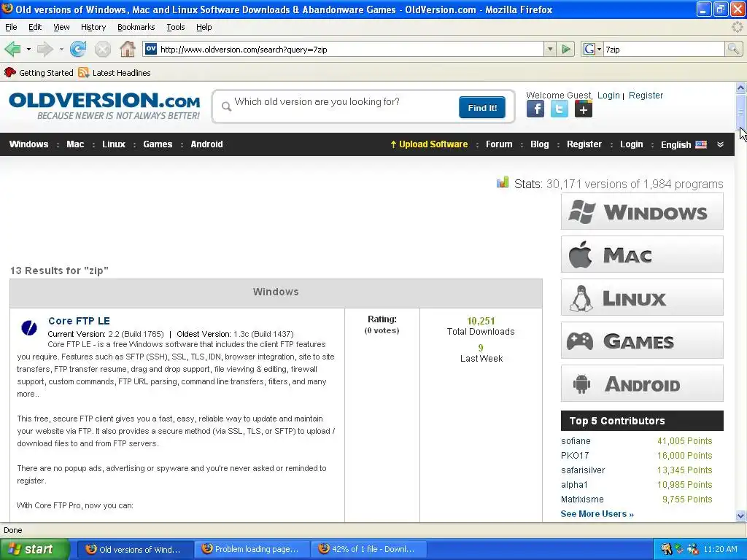Click the system tray clock 11:20 AM
Image resolution: width=747 pixels, height=560 pixels.
point(720,549)
